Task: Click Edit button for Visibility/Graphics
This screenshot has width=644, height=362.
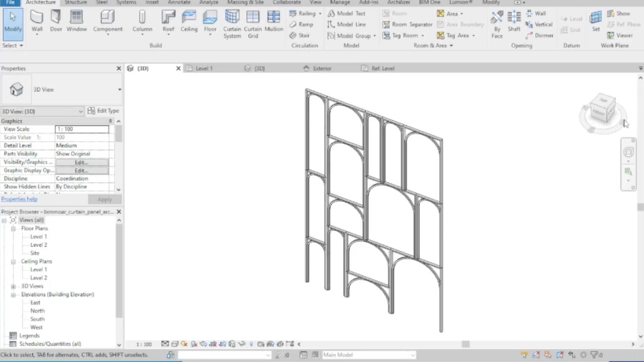Action: click(x=82, y=162)
